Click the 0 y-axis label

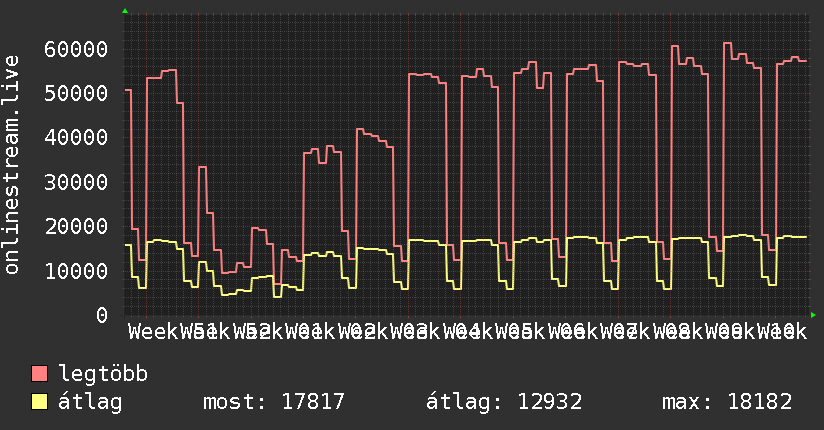click(x=102, y=315)
